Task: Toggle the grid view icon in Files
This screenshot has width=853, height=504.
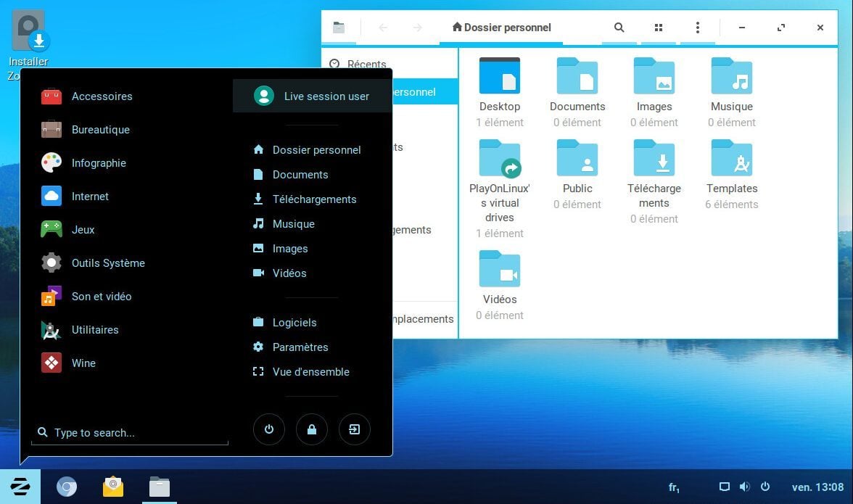Action: coord(659,28)
